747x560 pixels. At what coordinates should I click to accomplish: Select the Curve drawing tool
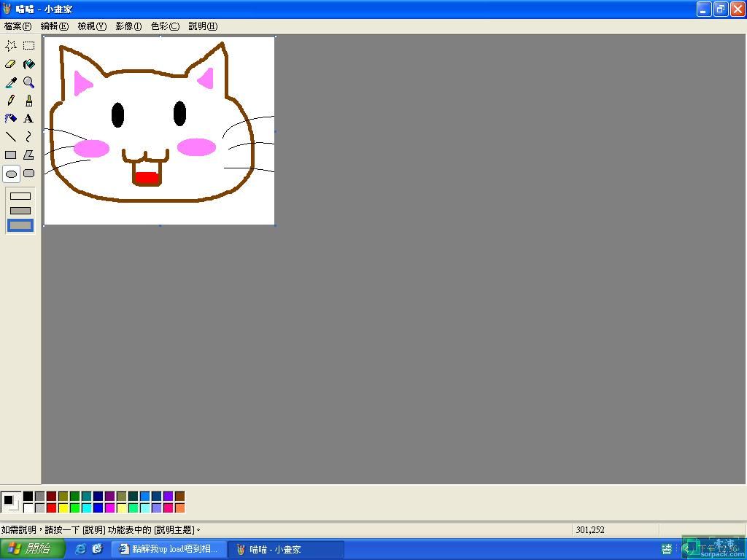point(28,136)
